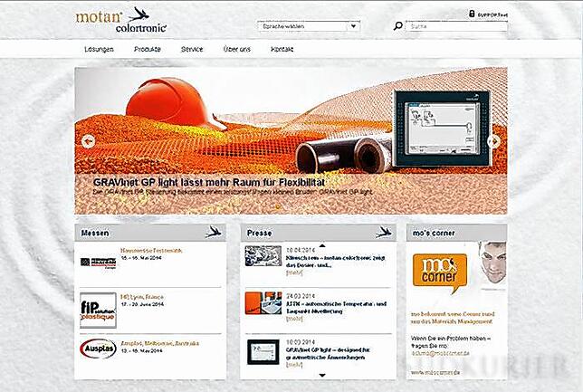Screen dimensions: 583x392
Task: Click the 10.04.2014 press headline text
Action: click(335, 262)
